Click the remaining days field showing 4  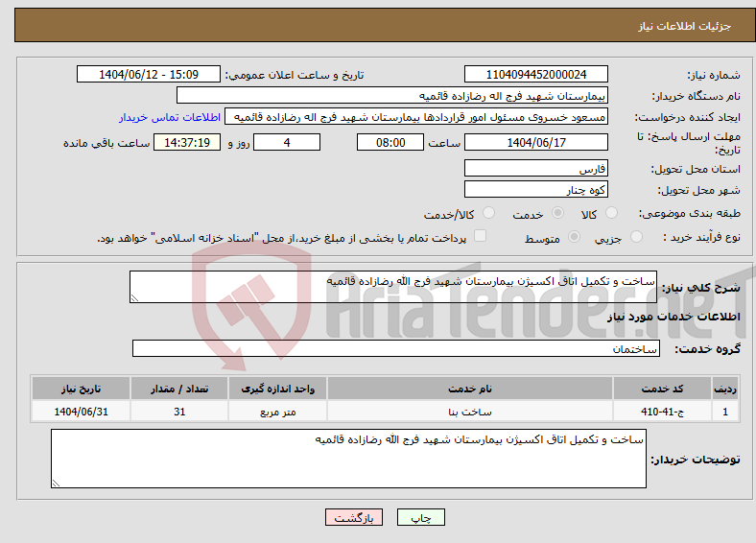287,142
